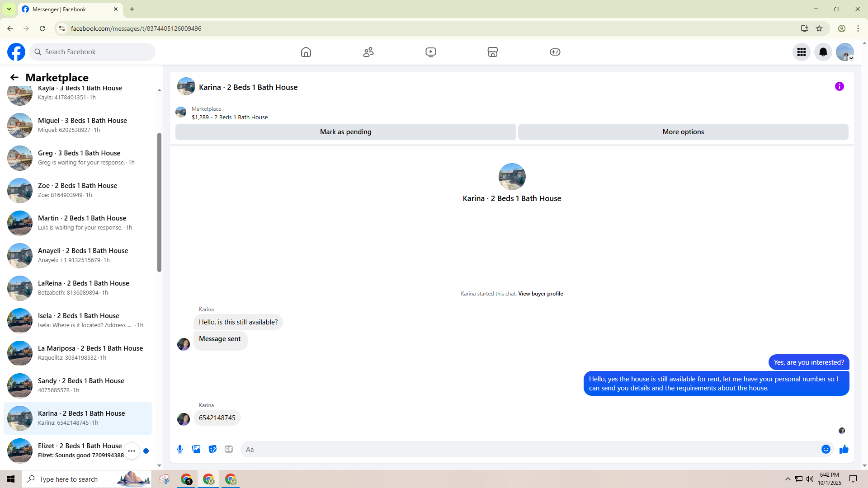Open Isela · 2 Beds 1 Bath House chat
This screenshot has height=488, width=868.
[78, 321]
